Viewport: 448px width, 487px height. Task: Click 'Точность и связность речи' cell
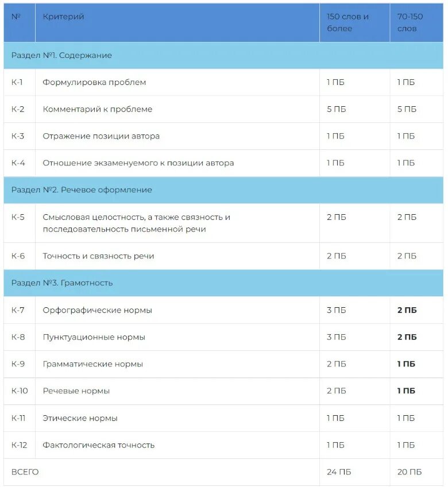coord(177,256)
